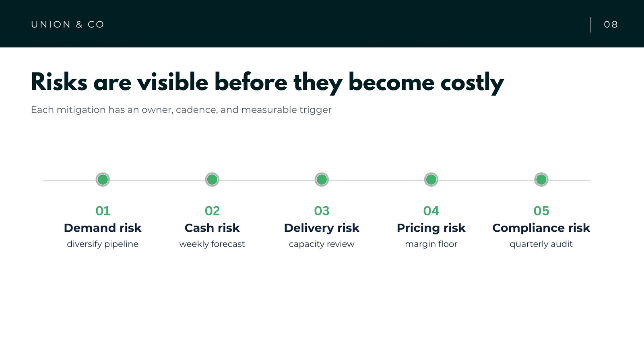
Task: Click the green timeline dot above 01
Action: [x=103, y=179]
